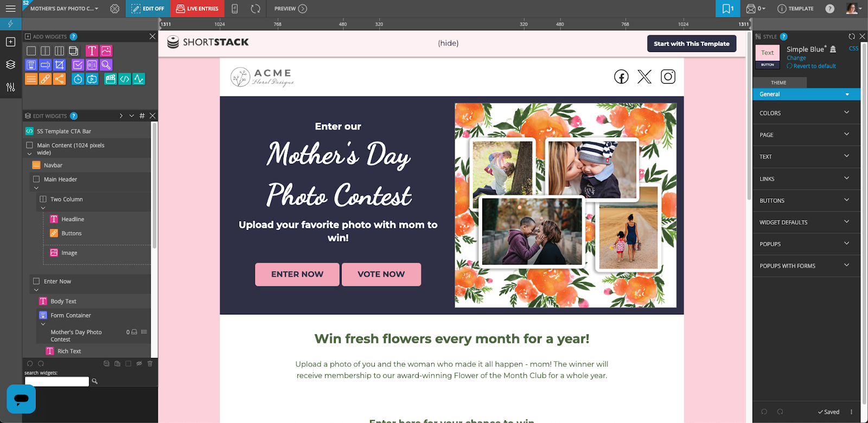Open the Live Entries tab
This screenshot has width=868, height=423.
(197, 9)
